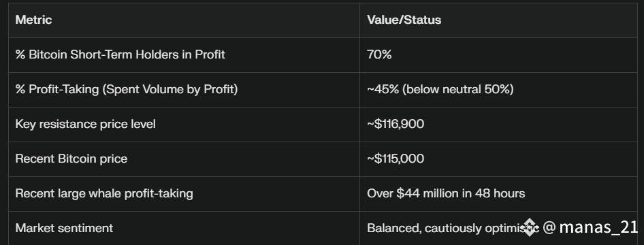Click the ~$115,000 price value
Viewport: 644px width, 245px height.
[x=396, y=159]
